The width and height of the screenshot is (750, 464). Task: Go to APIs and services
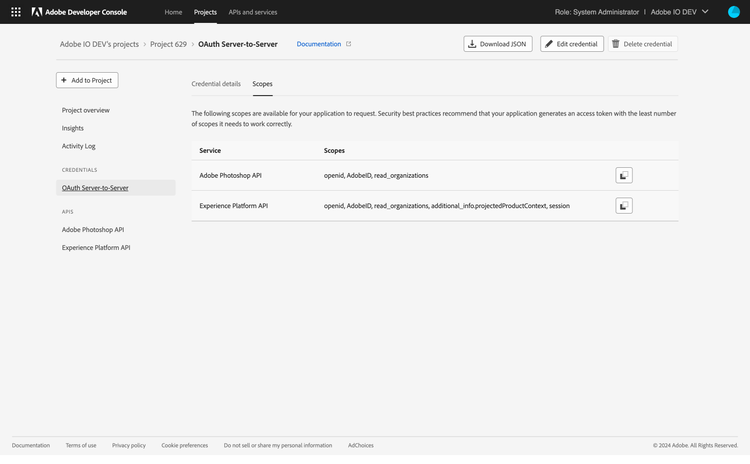click(253, 12)
